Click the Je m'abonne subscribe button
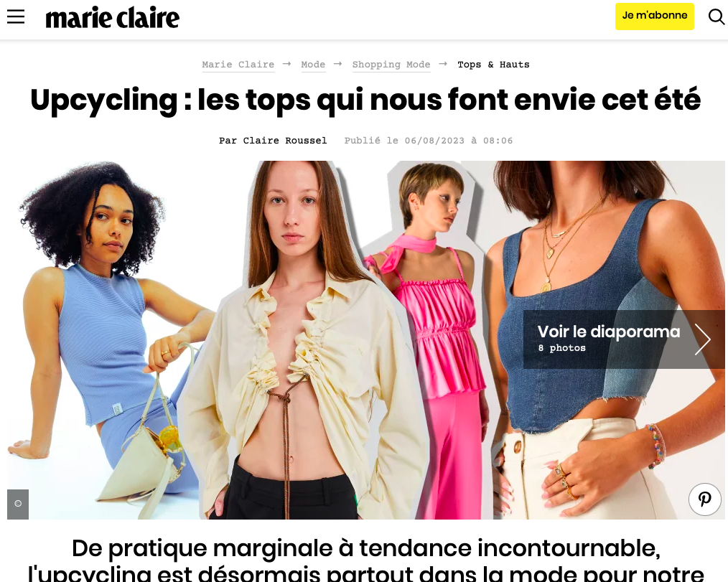The width and height of the screenshot is (728, 582). coord(654,17)
